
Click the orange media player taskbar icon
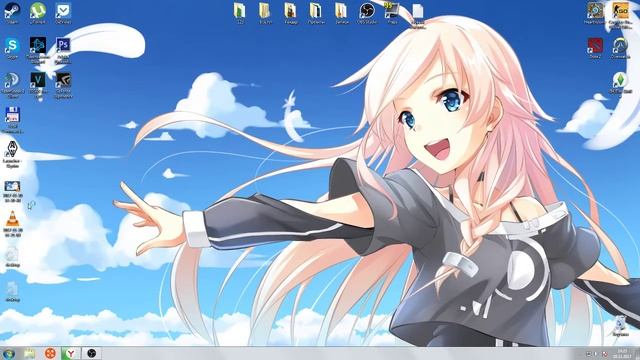point(50,353)
